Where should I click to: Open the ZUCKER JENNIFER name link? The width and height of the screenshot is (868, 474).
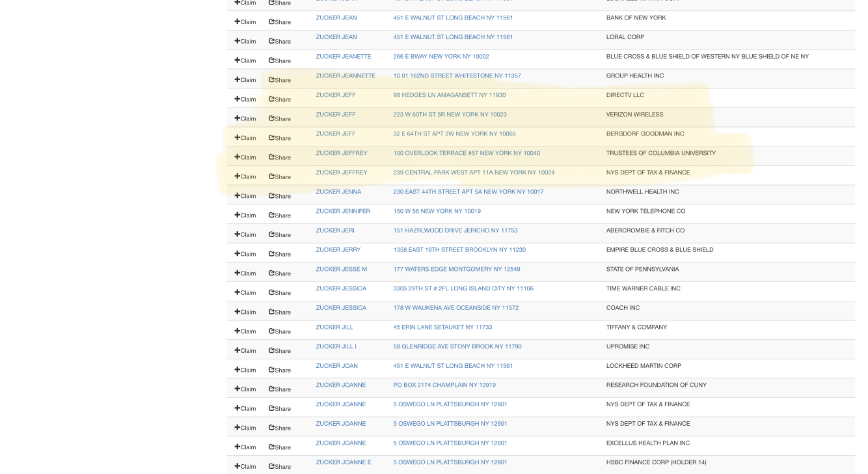tap(343, 211)
